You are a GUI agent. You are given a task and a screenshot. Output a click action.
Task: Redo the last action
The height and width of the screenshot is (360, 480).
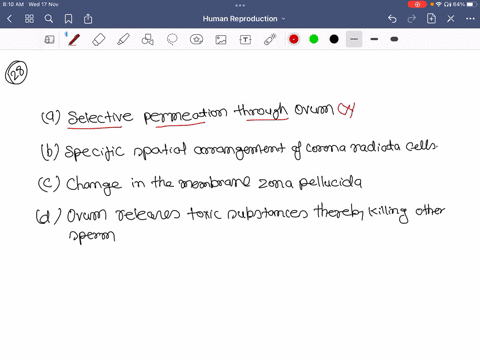(412, 19)
